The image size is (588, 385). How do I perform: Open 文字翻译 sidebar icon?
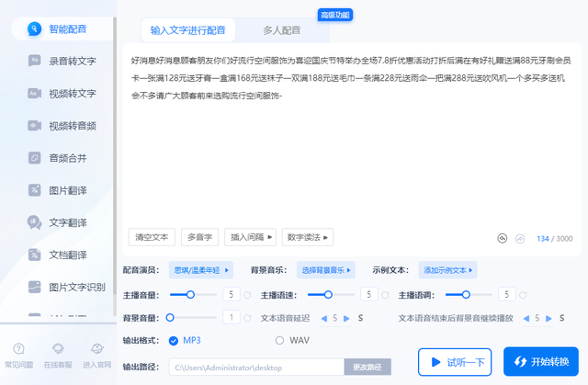click(34, 222)
